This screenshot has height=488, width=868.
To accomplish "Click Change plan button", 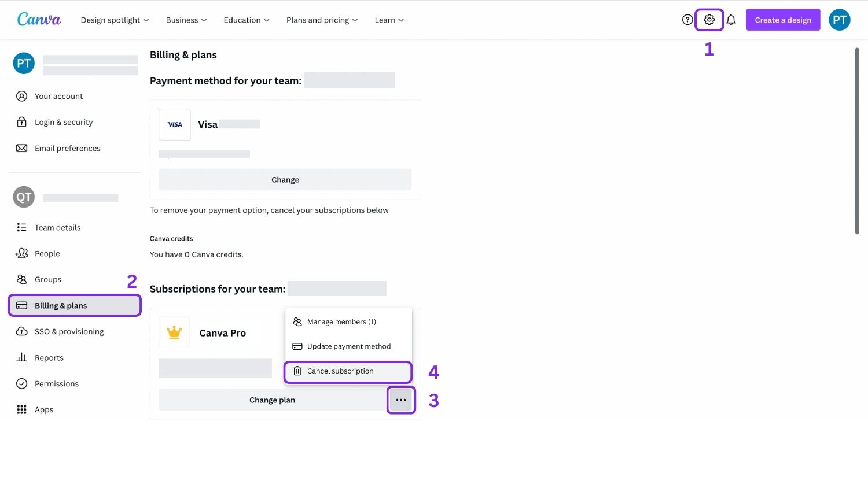I will 272,400.
